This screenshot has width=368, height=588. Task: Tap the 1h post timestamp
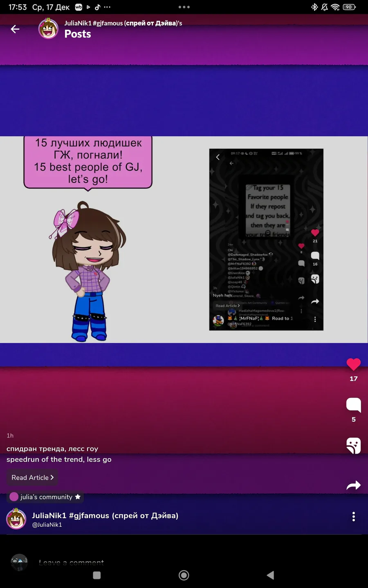pos(10,436)
